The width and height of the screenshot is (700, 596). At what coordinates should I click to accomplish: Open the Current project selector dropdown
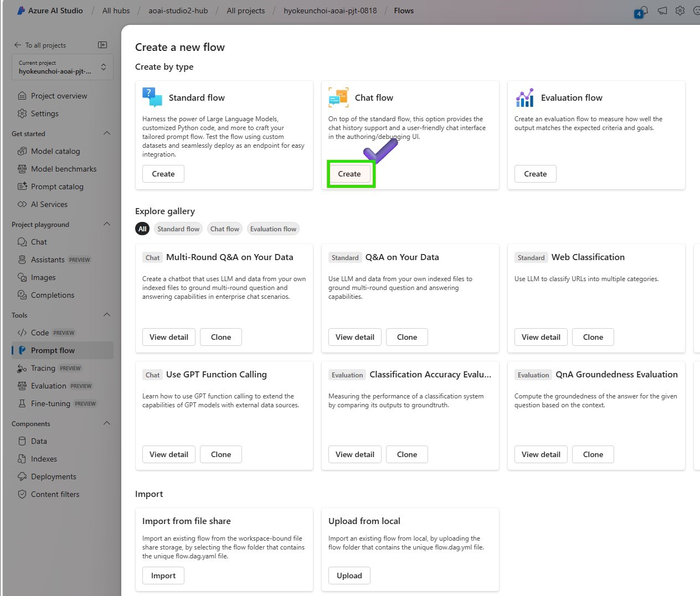click(x=63, y=67)
